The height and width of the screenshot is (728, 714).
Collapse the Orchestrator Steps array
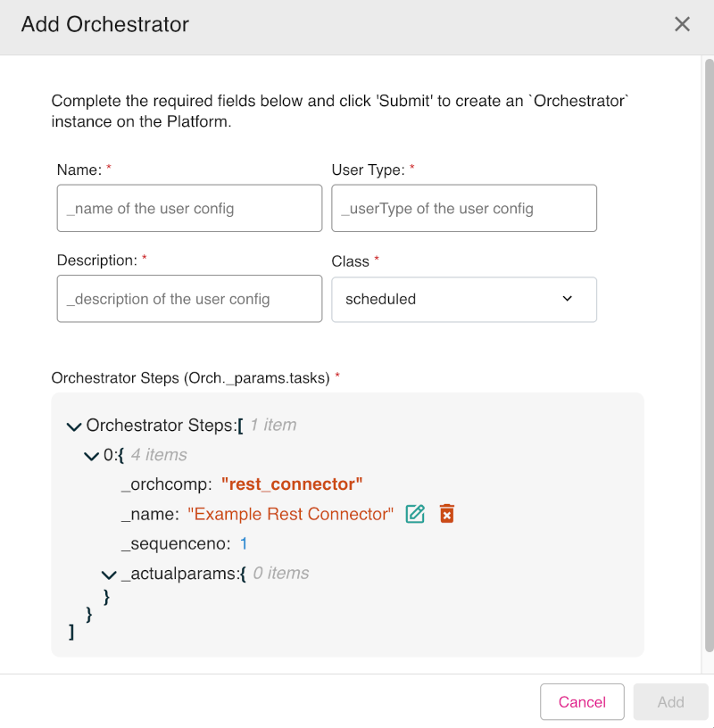coord(74,426)
